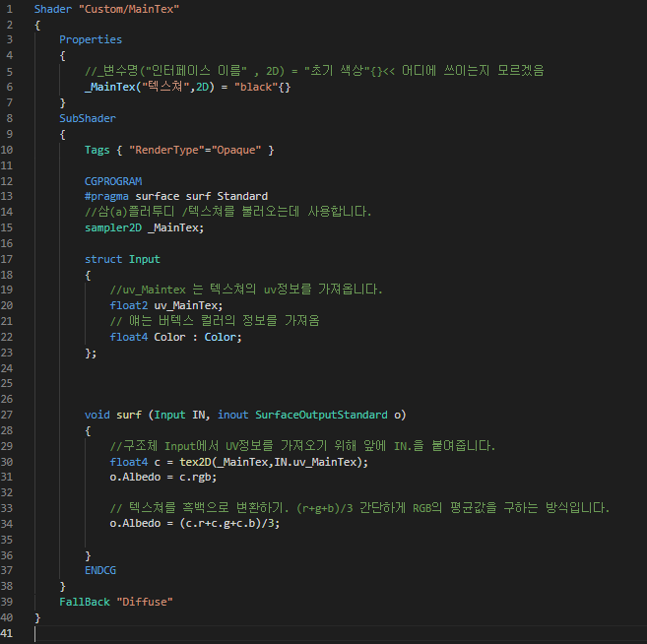Image resolution: width=647 pixels, height=644 pixels.
Task: Click the #pragma directive on line 13
Action: coord(106,196)
